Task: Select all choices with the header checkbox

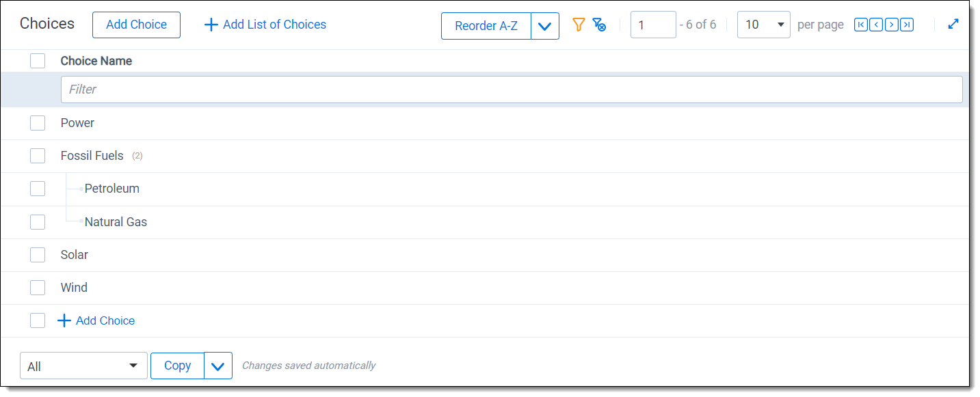Action: click(x=38, y=61)
